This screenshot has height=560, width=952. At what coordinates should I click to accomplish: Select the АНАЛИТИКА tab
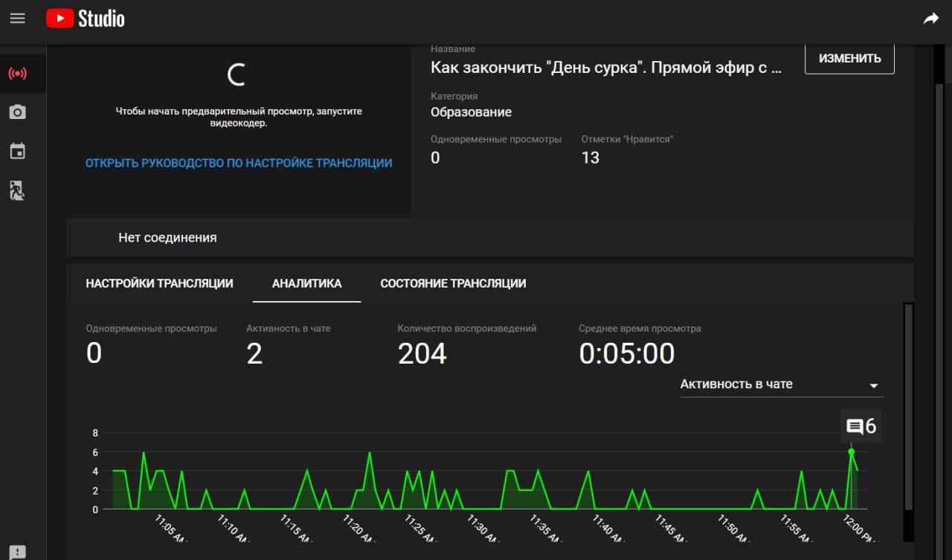click(x=307, y=283)
